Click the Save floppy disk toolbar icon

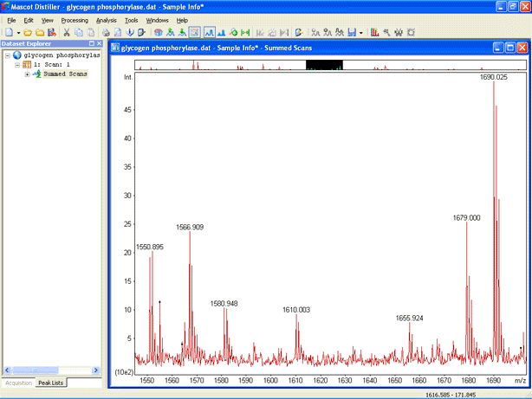[51, 32]
